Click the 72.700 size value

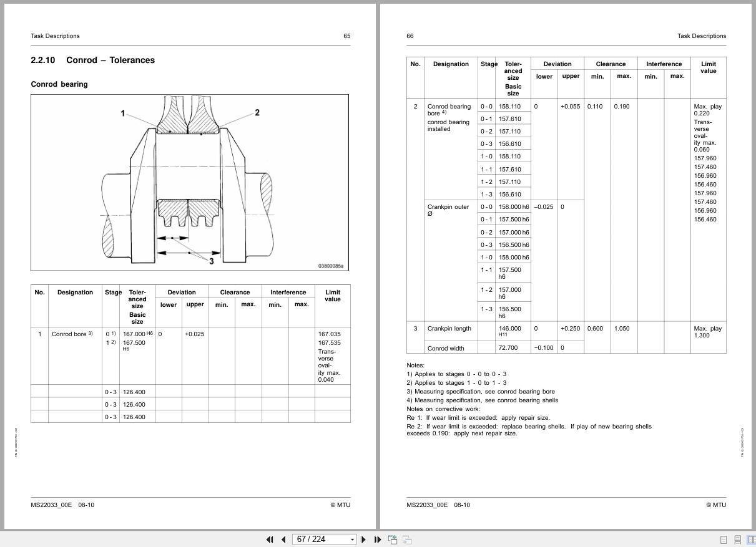click(508, 348)
